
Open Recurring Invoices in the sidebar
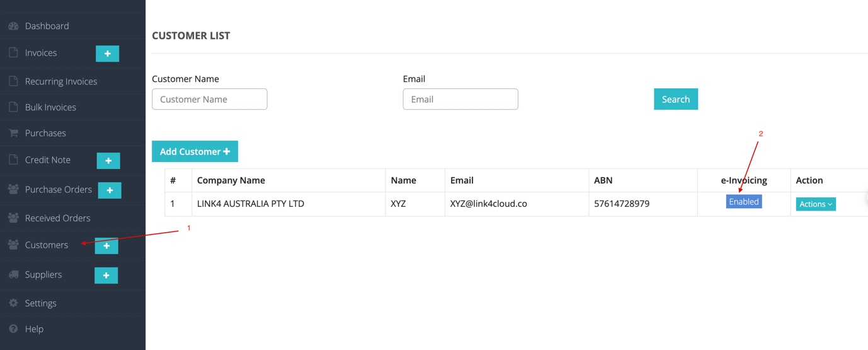(x=61, y=81)
